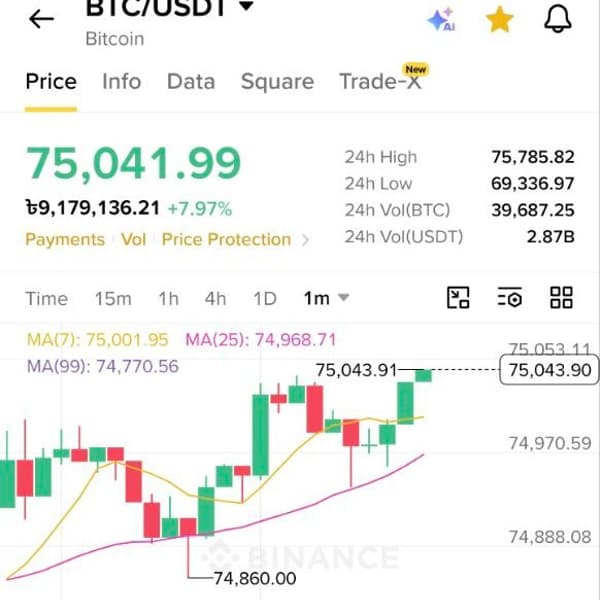
Task: Tap the 75,043.90 current price marker
Action: pos(549,370)
